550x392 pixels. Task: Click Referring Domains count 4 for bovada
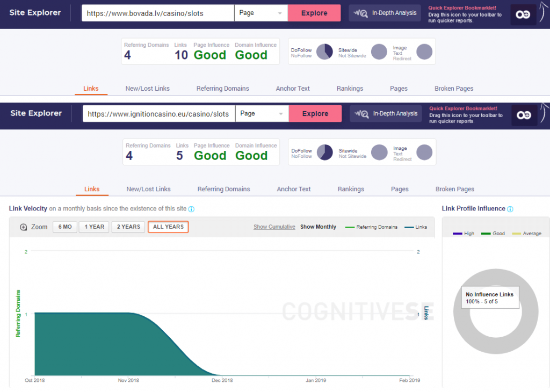(x=127, y=55)
